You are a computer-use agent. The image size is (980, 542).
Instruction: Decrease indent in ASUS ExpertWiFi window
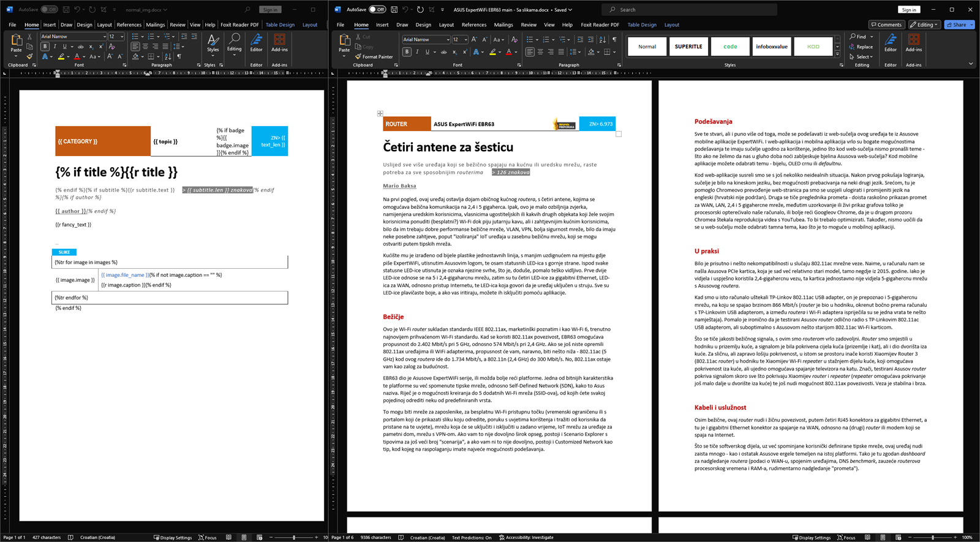(580, 39)
